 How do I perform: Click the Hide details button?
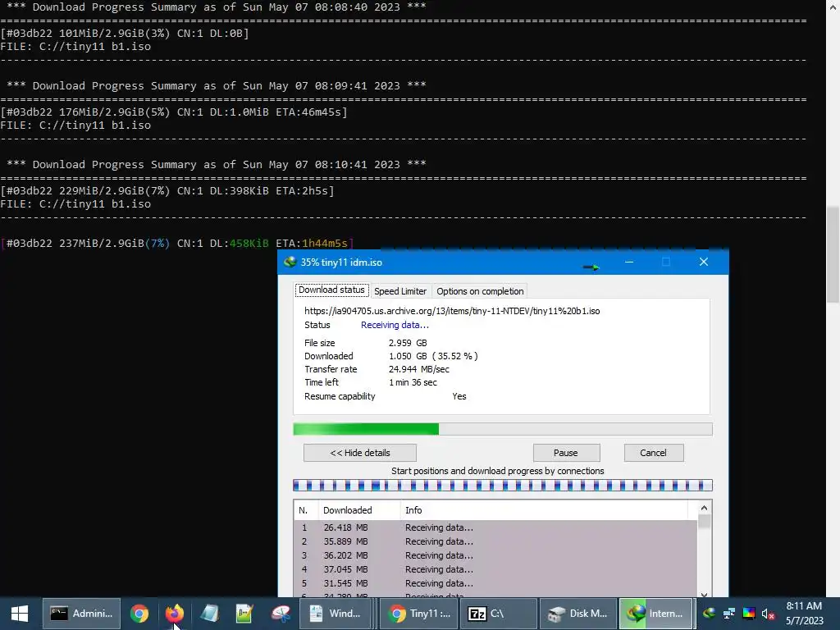coord(360,453)
